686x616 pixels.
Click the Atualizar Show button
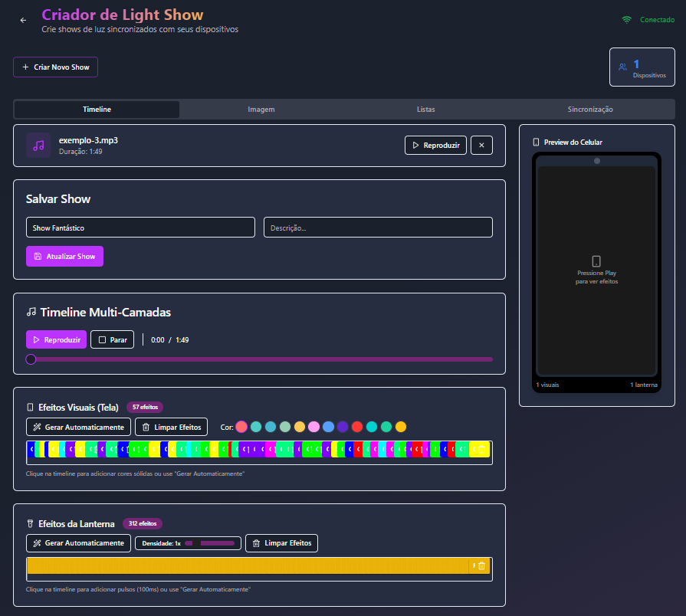pos(64,256)
